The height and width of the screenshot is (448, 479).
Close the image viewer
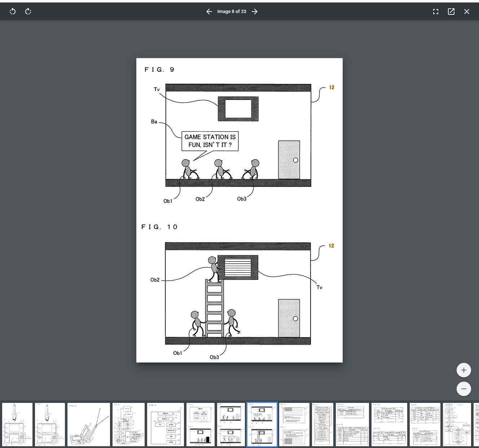467,12
